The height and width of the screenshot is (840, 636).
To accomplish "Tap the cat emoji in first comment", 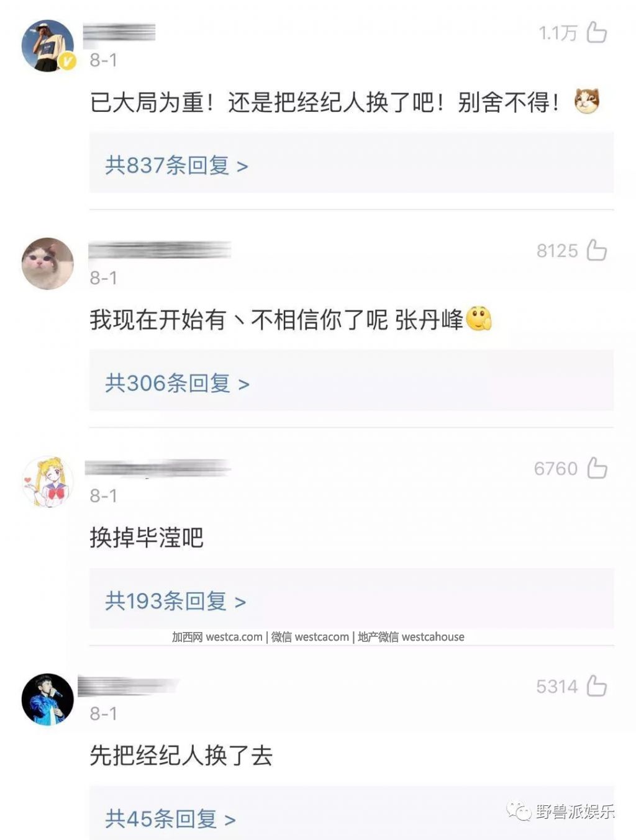I will 587,101.
